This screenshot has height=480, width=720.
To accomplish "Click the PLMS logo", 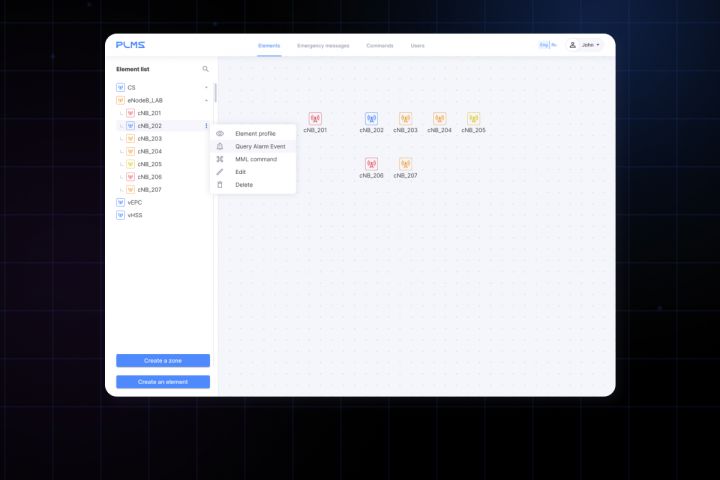I will tap(130, 45).
